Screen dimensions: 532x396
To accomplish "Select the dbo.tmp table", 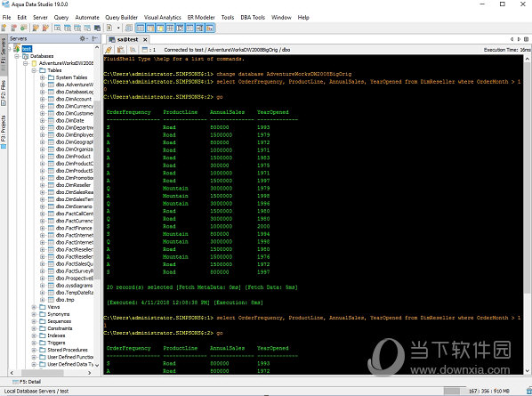I will click(65, 300).
